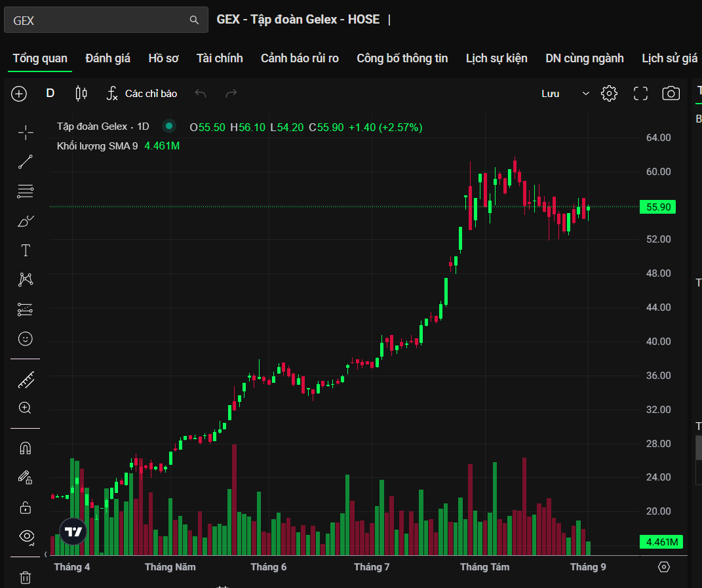Open Các chỉ báo indicators menu
Screen dimensions: 702x588
click(142, 94)
